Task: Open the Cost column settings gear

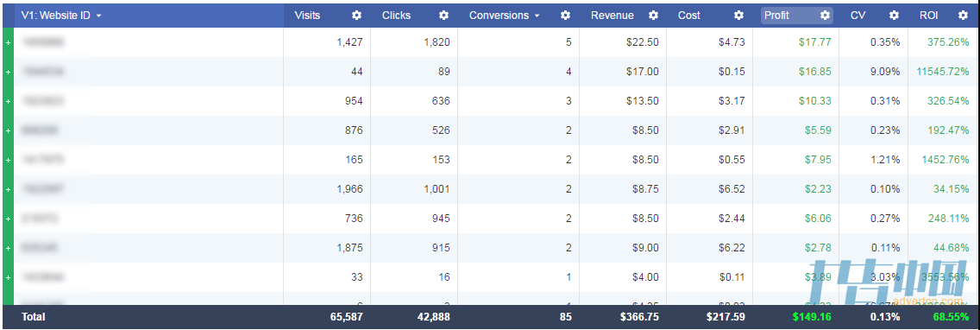Action: (x=738, y=16)
